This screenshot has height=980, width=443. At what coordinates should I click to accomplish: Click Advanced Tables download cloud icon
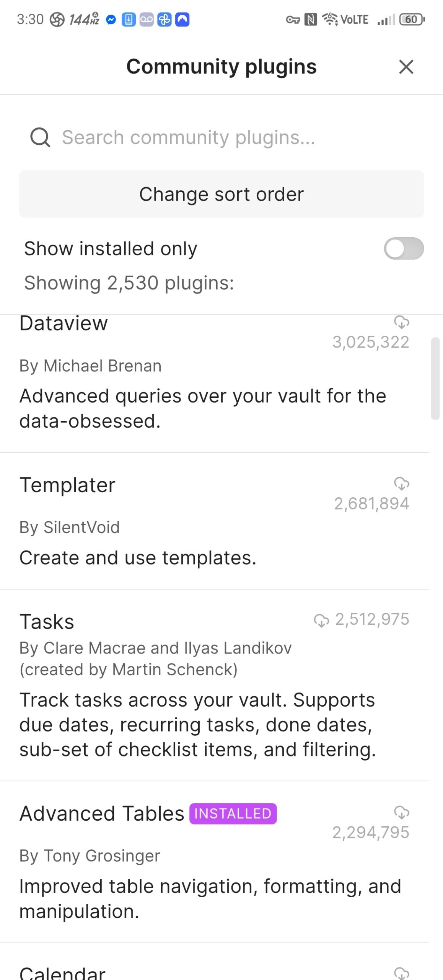click(402, 812)
